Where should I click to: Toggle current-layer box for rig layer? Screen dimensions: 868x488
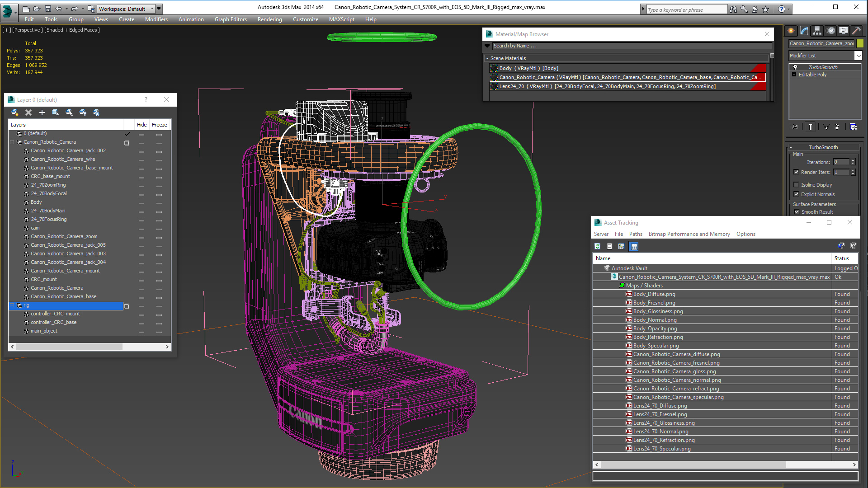coord(127,306)
